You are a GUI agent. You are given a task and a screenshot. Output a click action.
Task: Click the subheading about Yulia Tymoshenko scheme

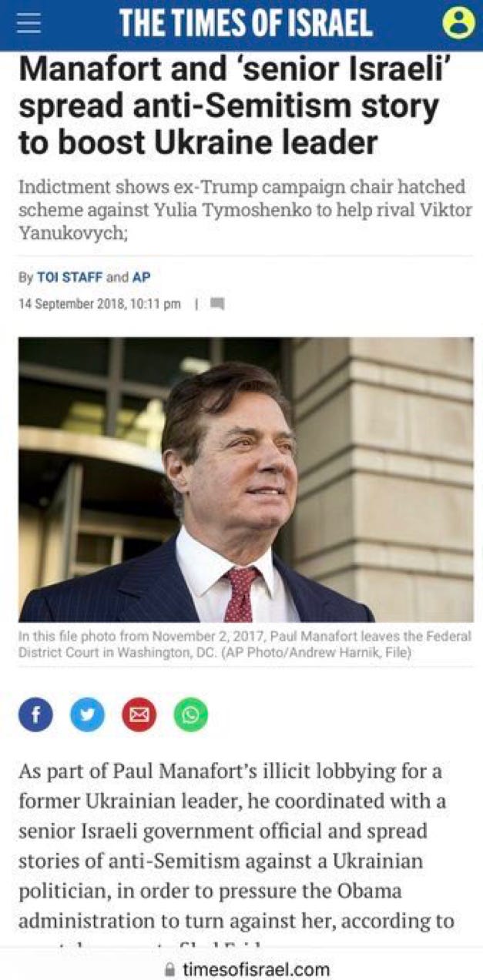tap(245, 210)
